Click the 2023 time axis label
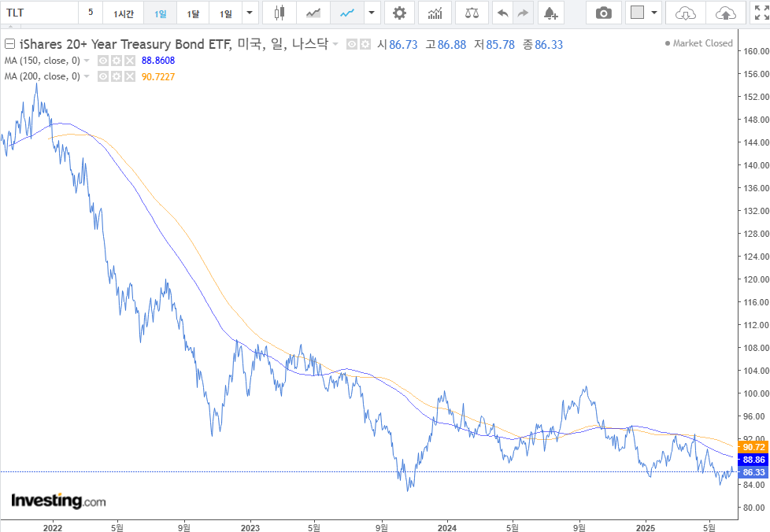Screen dimensions: 770x532 (x=250, y=527)
